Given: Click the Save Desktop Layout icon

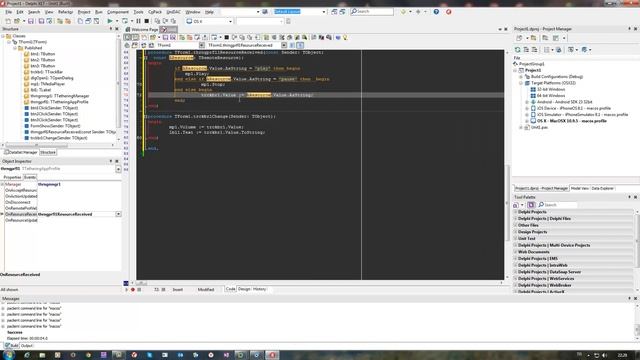Looking at the screenshot, I should [x=334, y=12].
